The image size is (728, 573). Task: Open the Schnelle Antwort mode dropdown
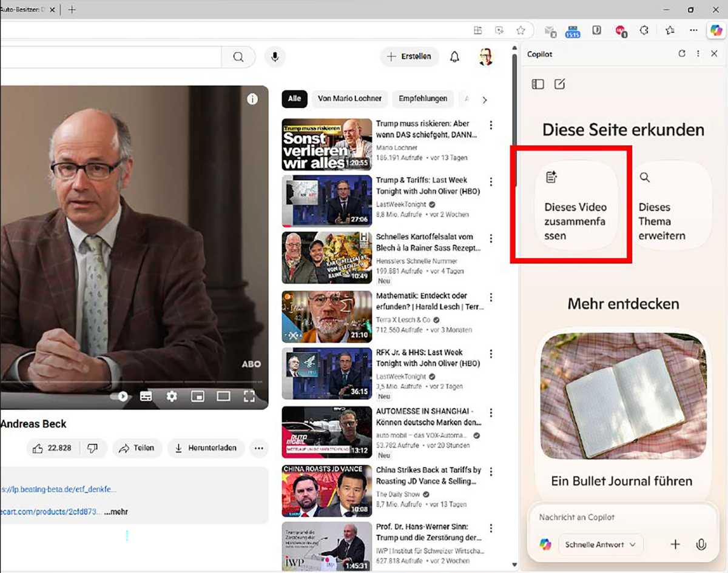[600, 544]
